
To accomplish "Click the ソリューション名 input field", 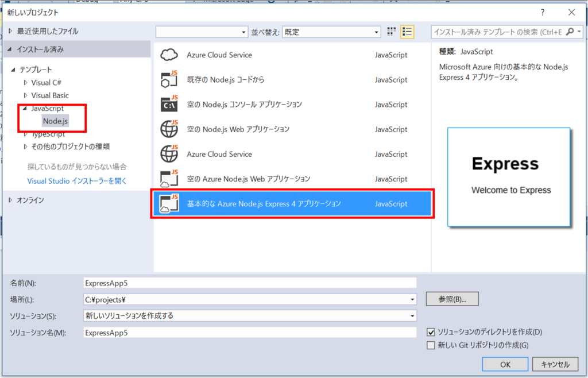I will click(250, 333).
